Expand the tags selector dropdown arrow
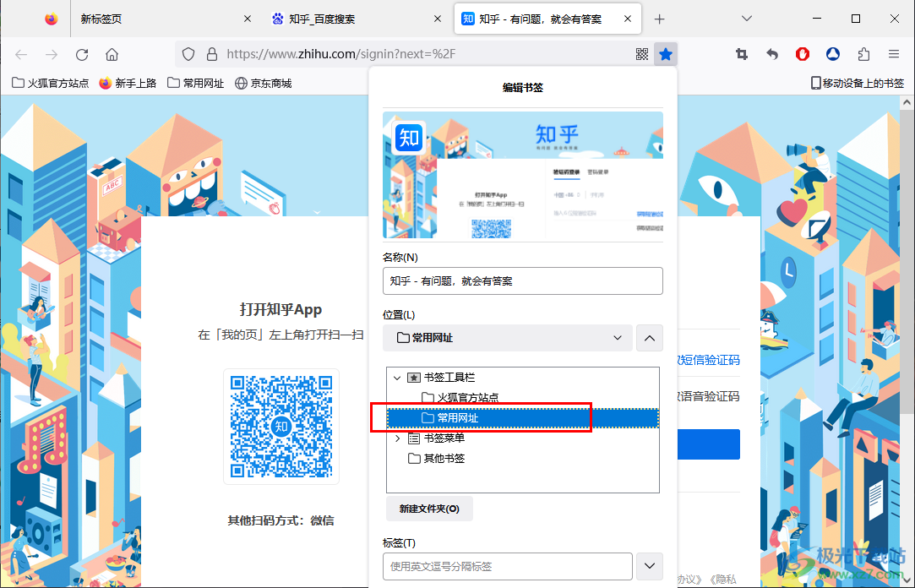Screen dimensions: 915x588 pos(650,566)
